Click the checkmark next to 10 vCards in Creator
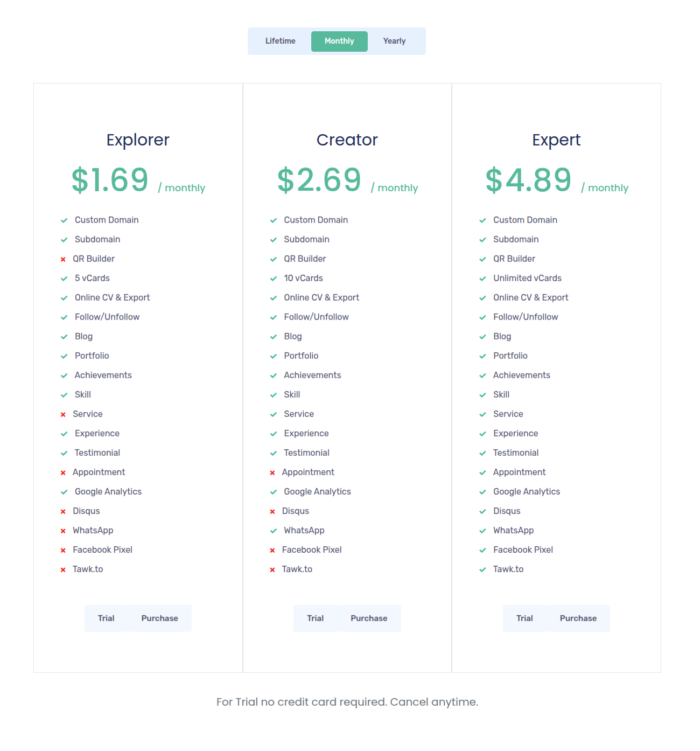 point(272,279)
